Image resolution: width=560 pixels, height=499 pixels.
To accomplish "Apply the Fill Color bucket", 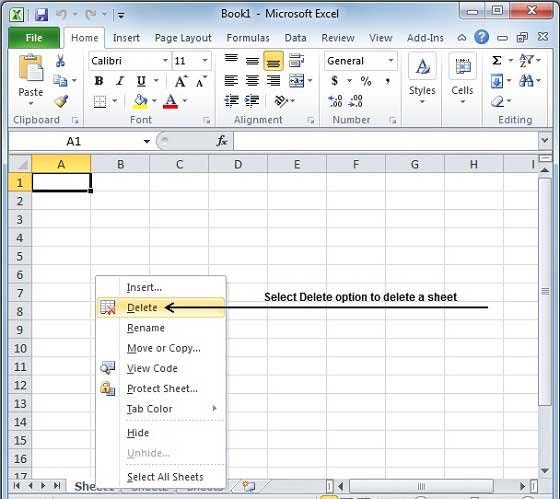I will pos(140,101).
